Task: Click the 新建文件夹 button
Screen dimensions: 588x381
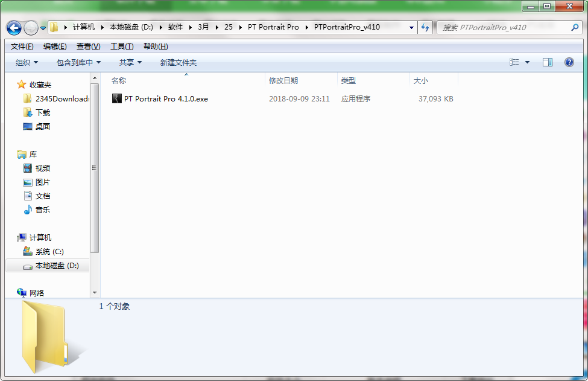Action: (x=178, y=63)
